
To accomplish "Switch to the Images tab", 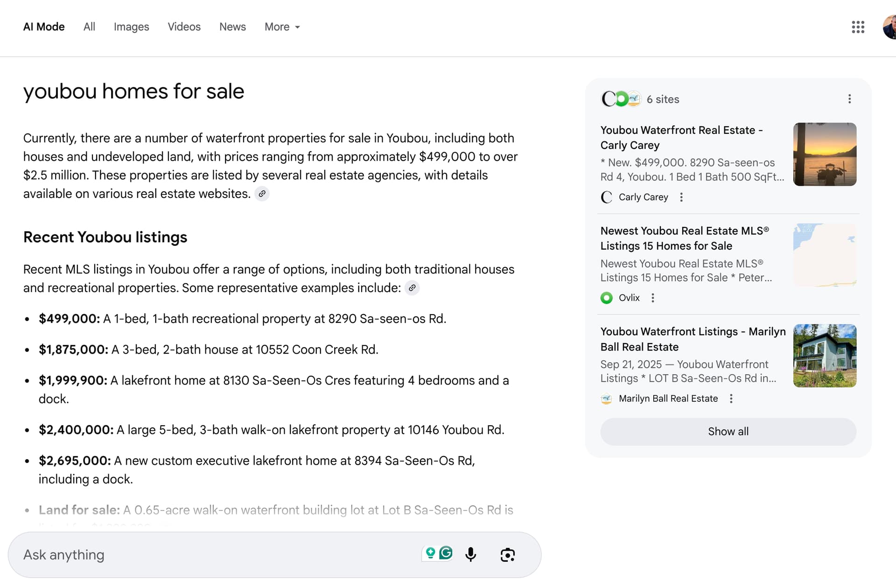I will point(131,27).
